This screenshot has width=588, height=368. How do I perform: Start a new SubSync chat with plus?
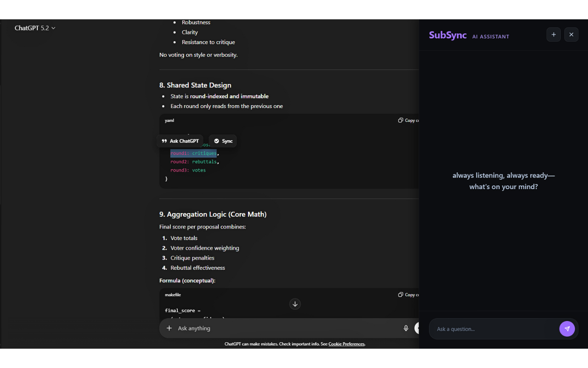click(x=554, y=34)
